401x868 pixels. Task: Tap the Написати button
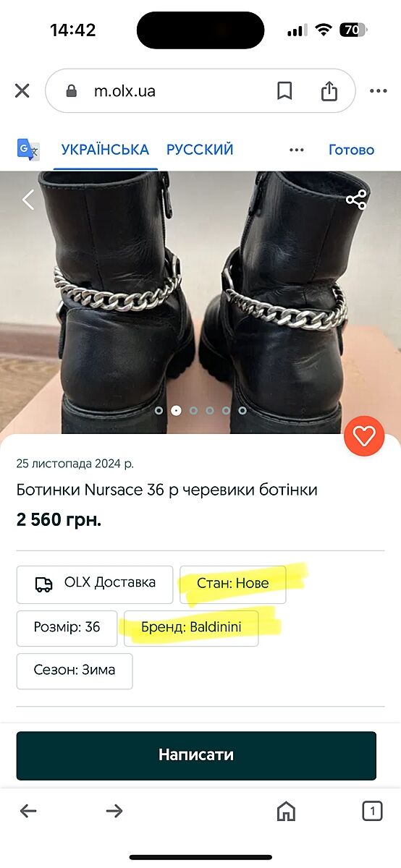click(196, 755)
